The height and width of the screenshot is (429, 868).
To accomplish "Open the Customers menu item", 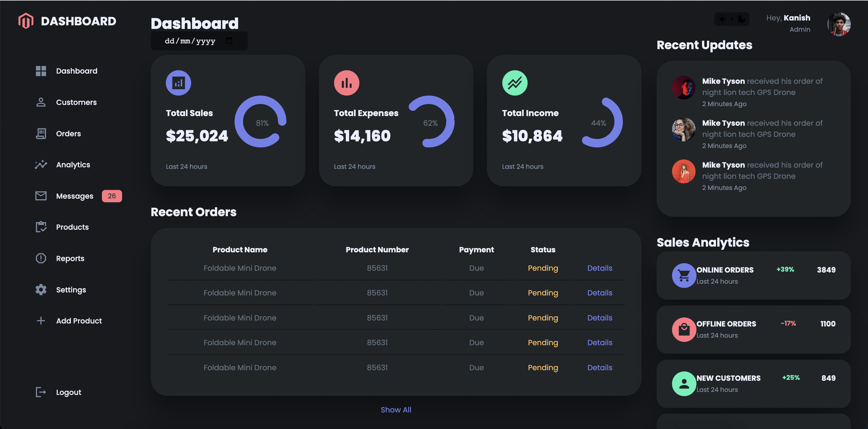I will point(76,102).
